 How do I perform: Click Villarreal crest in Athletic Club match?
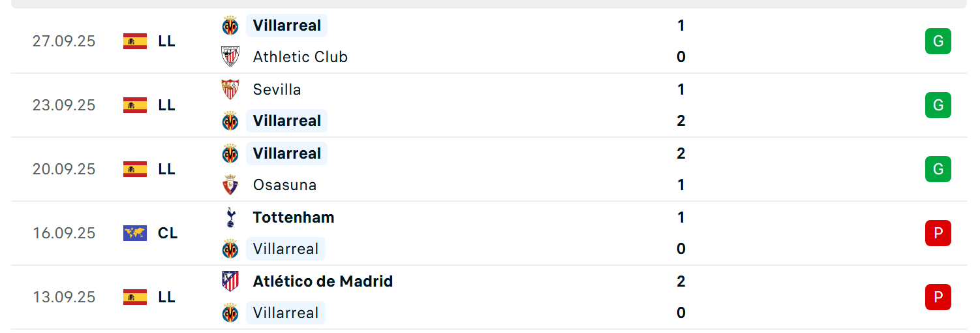(230, 25)
